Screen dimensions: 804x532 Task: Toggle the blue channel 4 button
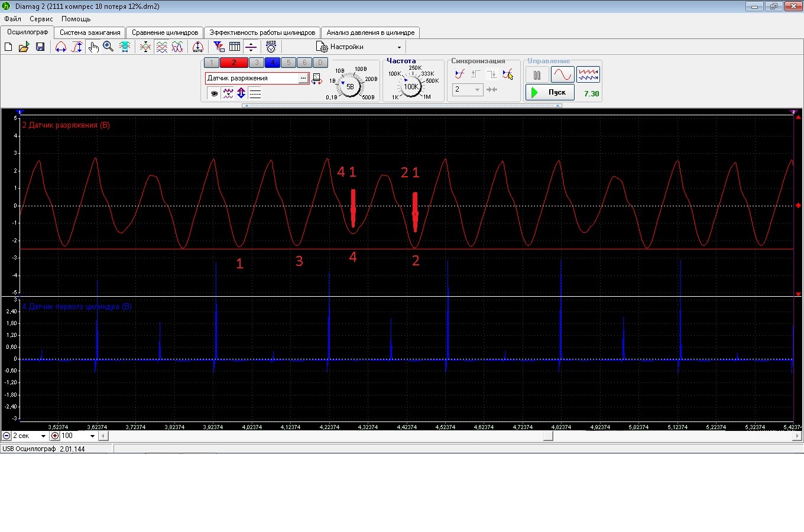coord(272,63)
